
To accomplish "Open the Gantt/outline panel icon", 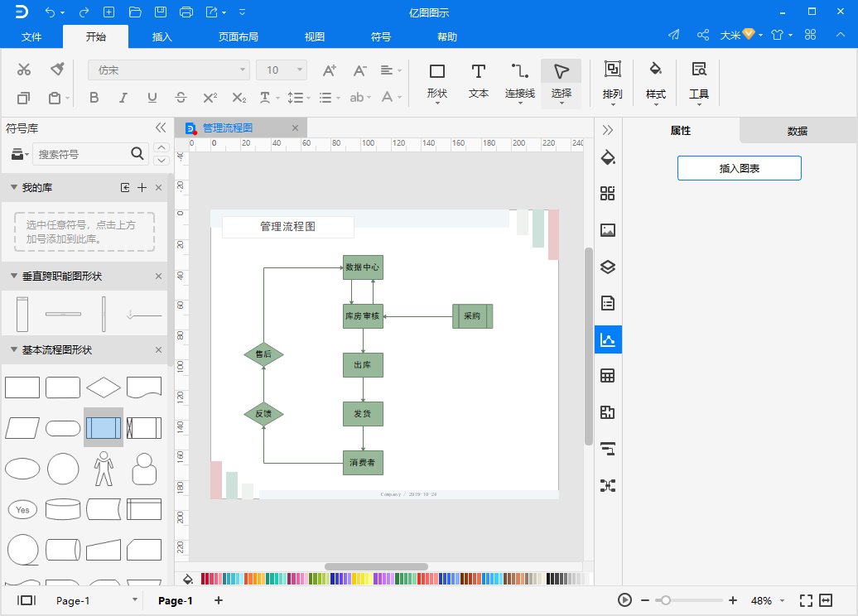I will pos(608,449).
